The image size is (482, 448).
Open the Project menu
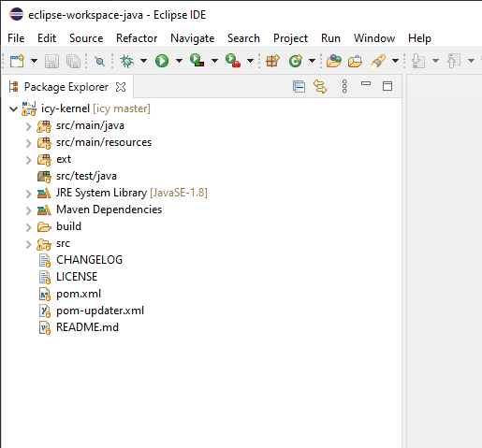click(290, 38)
